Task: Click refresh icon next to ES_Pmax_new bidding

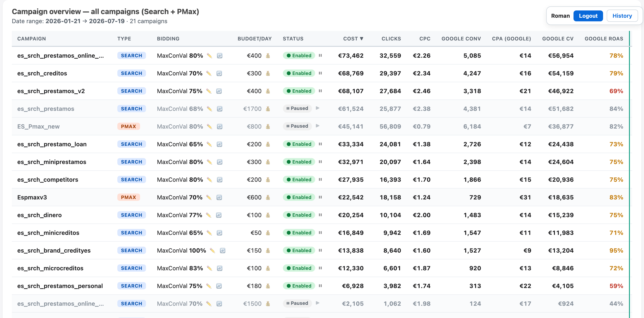Action: tap(219, 127)
